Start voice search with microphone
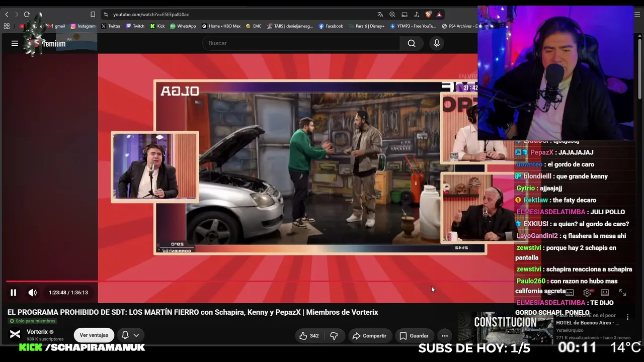This screenshot has height=362, width=644. [x=437, y=43]
